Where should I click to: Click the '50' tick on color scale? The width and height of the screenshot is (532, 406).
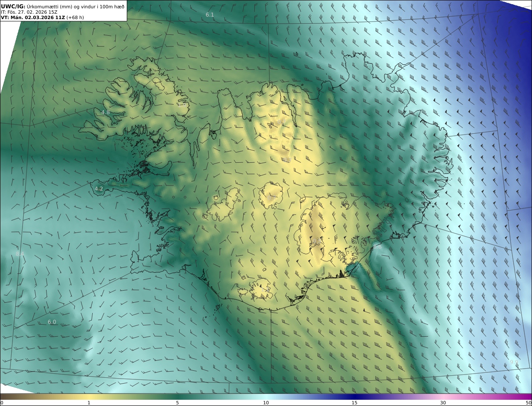coord(528,403)
